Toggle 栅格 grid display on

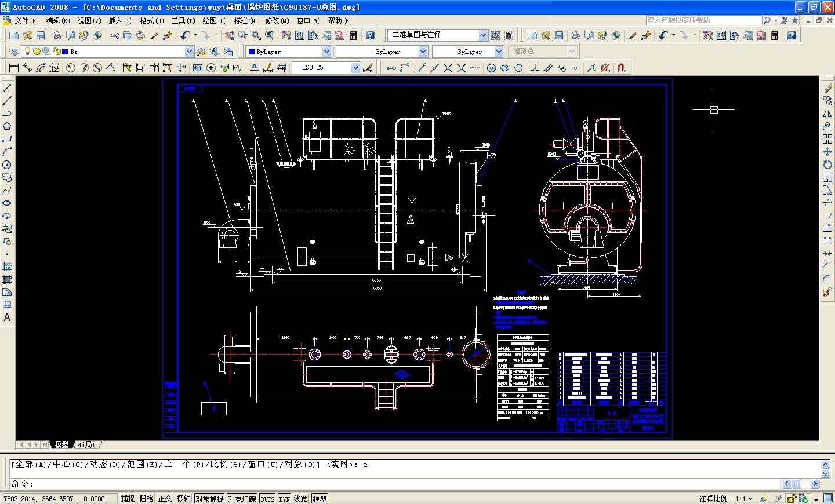[146, 499]
